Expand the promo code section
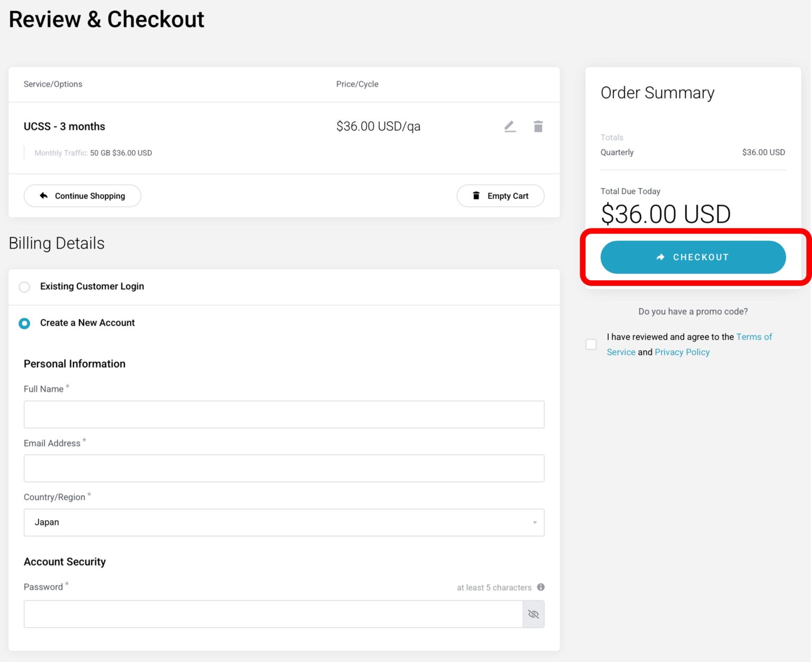Screen dimensions: 812x662 [x=693, y=311]
